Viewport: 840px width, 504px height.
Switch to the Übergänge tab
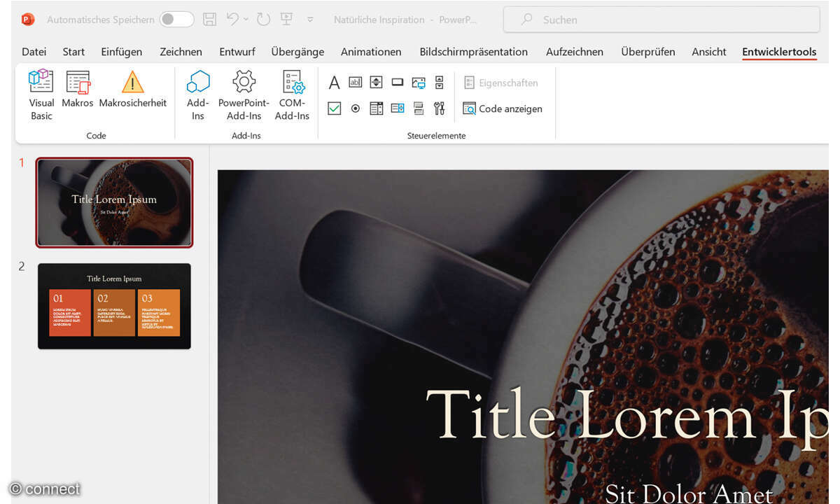point(297,52)
